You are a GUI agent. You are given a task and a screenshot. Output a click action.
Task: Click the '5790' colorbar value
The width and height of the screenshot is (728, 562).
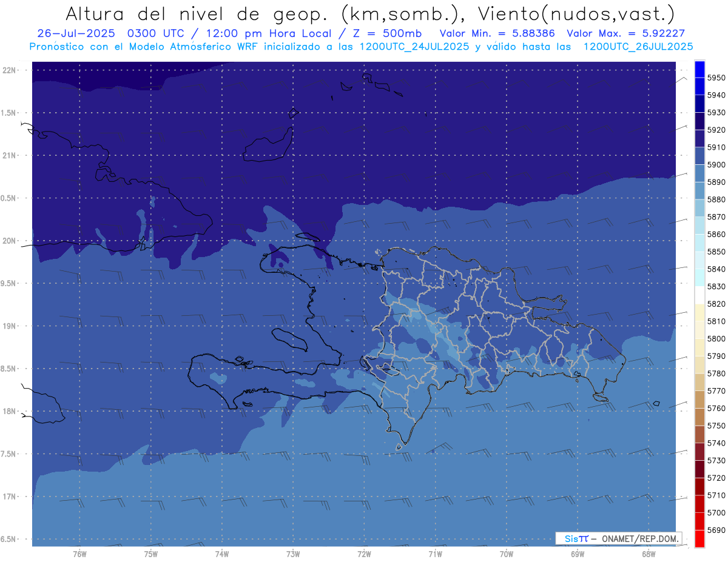(716, 356)
